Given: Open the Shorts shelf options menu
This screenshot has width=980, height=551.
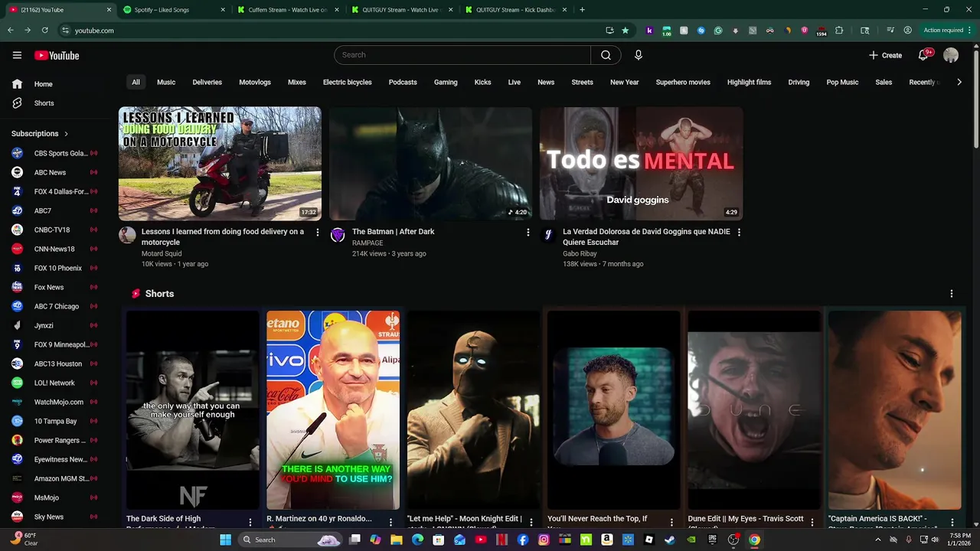Looking at the screenshot, I should [951, 294].
